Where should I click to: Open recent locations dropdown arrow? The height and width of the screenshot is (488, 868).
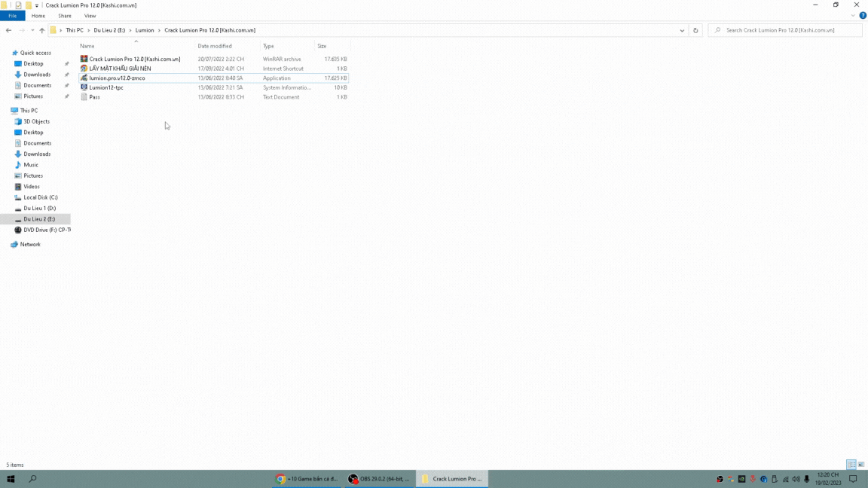[32, 30]
